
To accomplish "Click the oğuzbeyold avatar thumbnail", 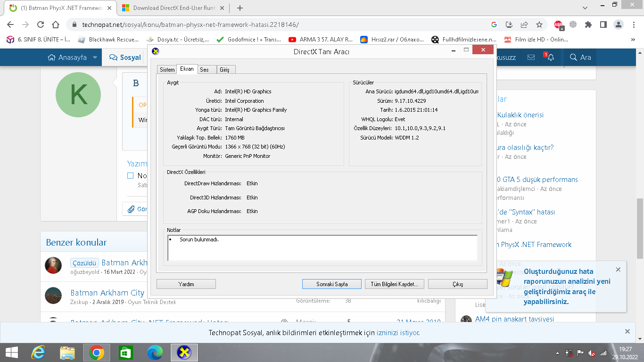I will [53, 265].
